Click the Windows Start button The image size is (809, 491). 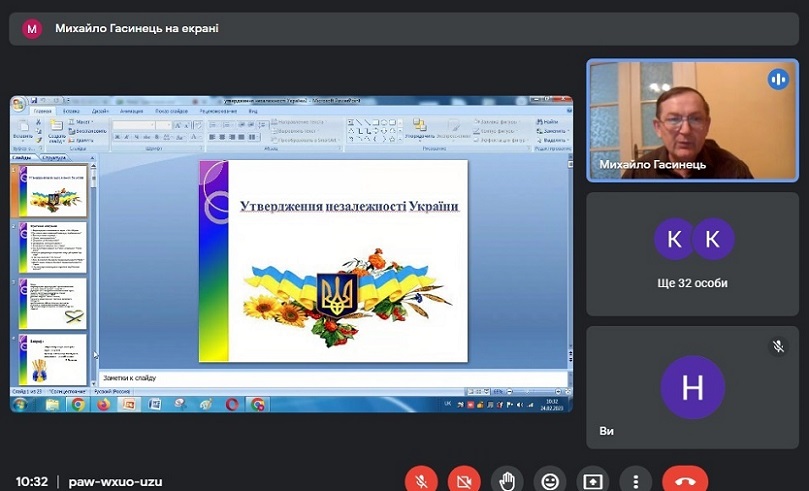(21, 404)
